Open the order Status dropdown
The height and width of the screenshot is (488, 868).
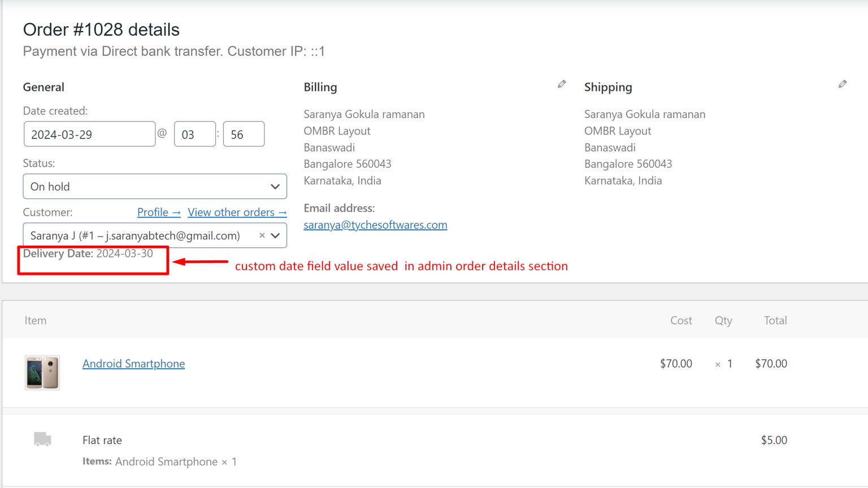click(x=155, y=186)
